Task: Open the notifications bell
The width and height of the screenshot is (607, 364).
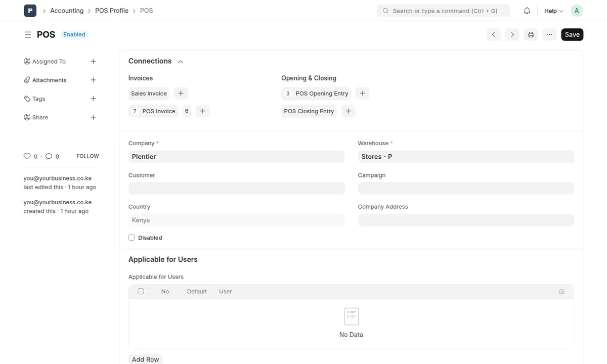Action: [x=527, y=11]
